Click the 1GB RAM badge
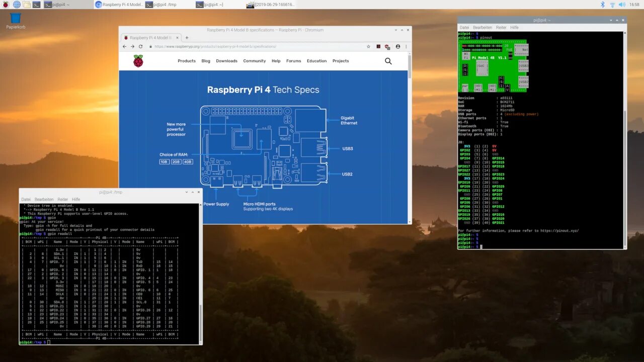This screenshot has width=644, height=362. (x=165, y=162)
